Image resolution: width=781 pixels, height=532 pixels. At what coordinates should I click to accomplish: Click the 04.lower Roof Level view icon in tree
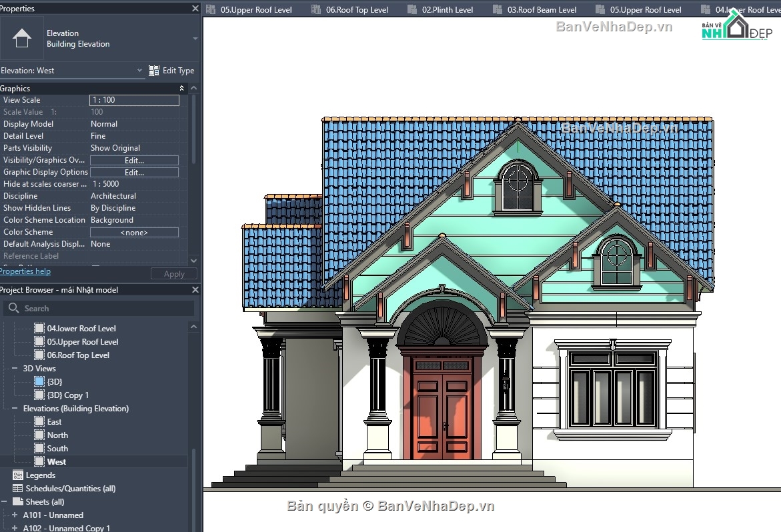(39, 328)
